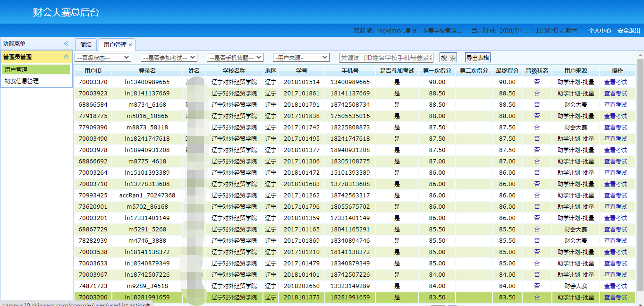Screen dimensions: 644x306
Task: Open 查看考试 for user 70003923
Action: coord(616,93)
